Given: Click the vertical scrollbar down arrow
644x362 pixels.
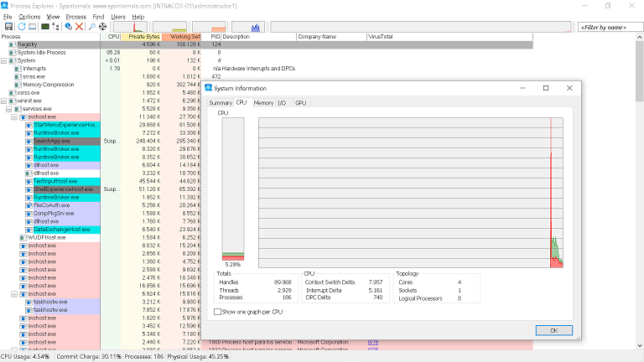Looking at the screenshot, I should tap(640, 345).
